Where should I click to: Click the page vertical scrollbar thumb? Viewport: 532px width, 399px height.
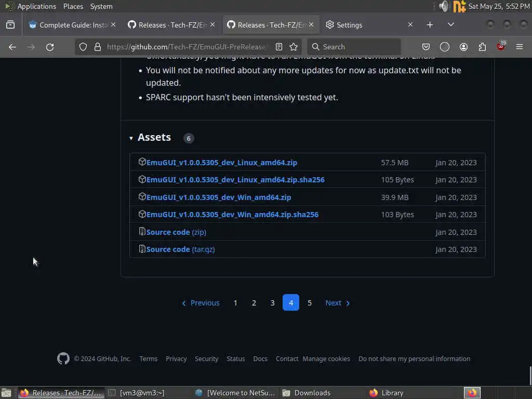[530, 376]
